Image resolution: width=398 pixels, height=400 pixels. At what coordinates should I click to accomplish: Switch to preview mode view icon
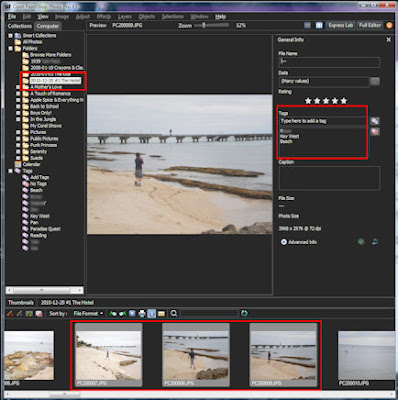tap(319, 25)
